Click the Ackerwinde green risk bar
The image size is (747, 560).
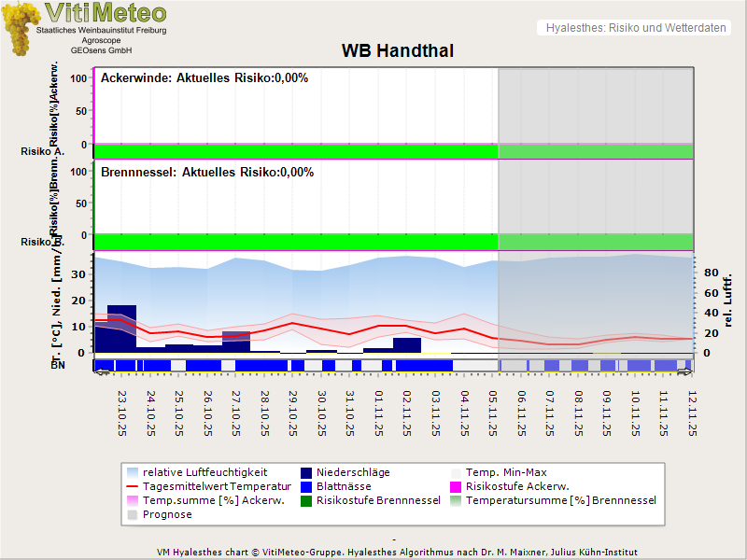click(295, 151)
